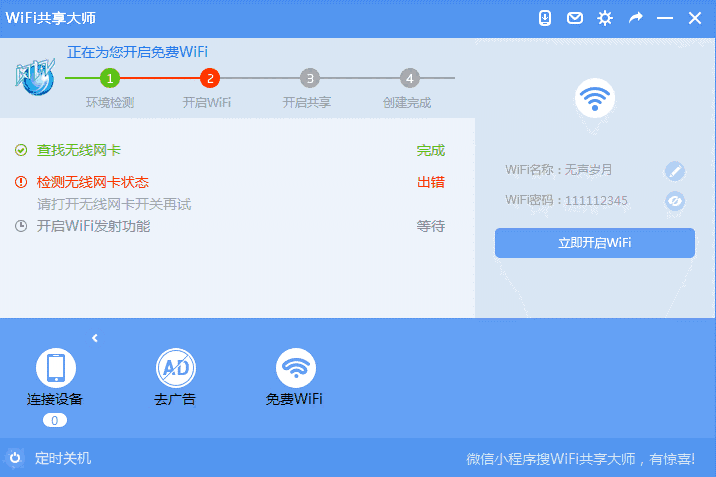Click the large WiFi signal icon
The image size is (716, 477).
(595, 98)
